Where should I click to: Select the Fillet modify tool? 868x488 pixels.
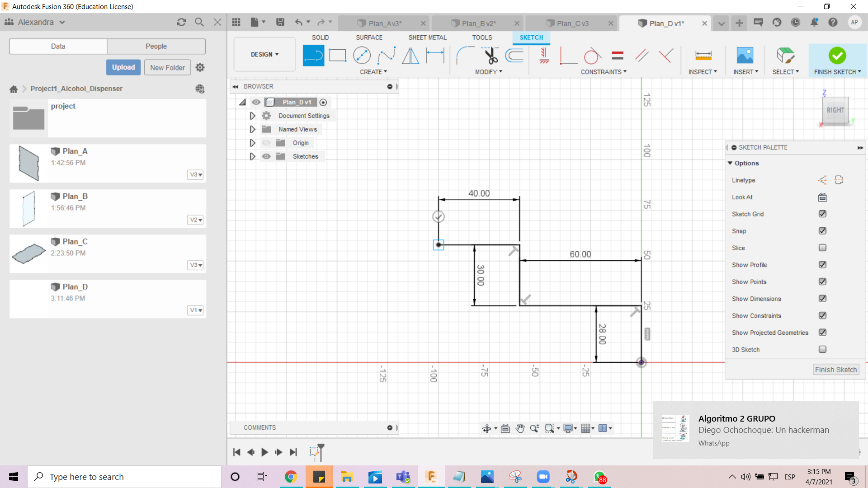tap(465, 56)
